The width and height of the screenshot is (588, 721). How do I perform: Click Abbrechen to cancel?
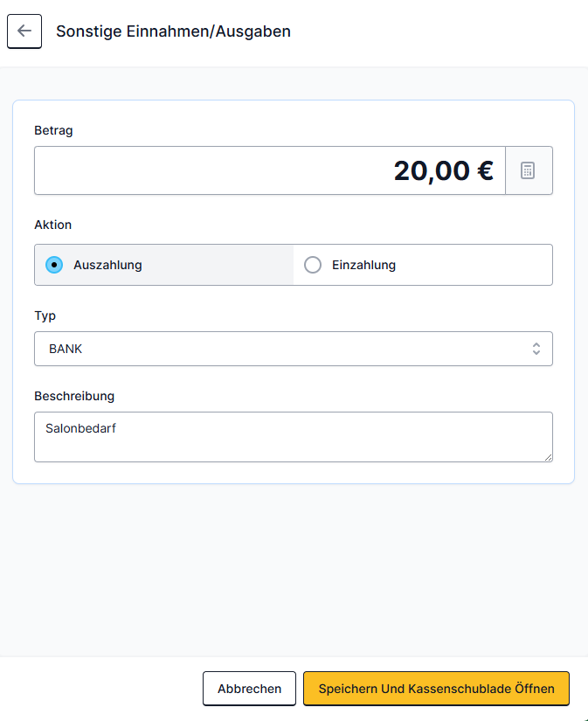249,689
